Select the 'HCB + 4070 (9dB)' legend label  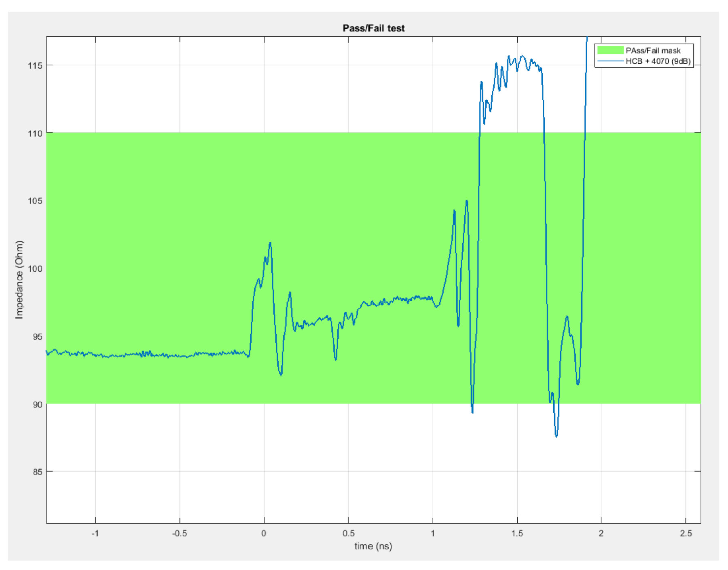(658, 61)
